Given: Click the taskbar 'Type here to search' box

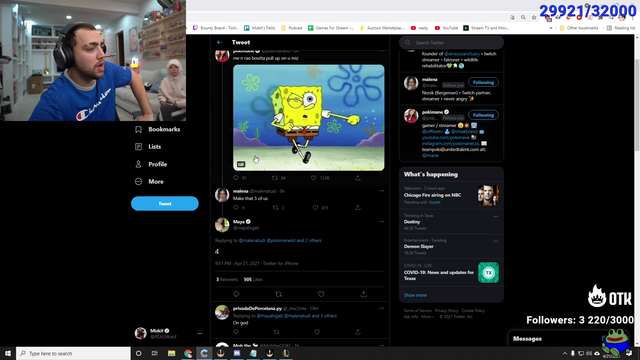Looking at the screenshot, I should [73, 353].
